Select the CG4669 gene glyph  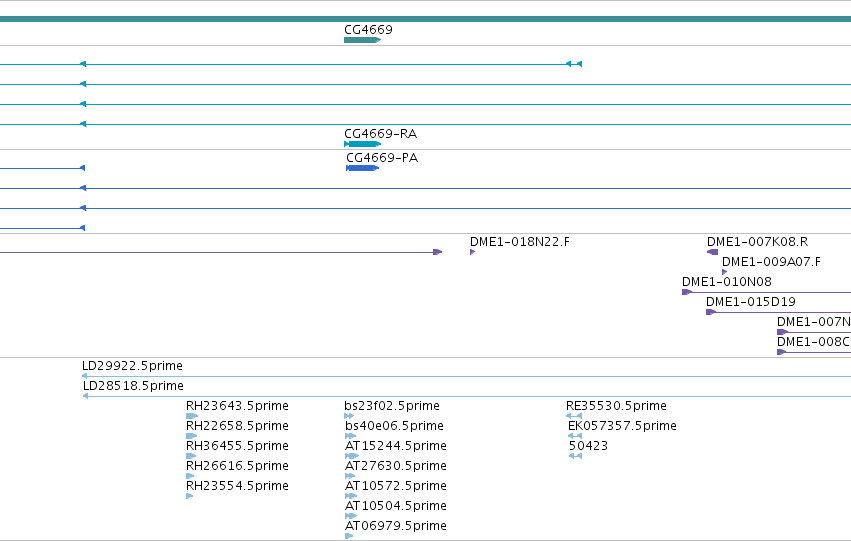(x=363, y=40)
